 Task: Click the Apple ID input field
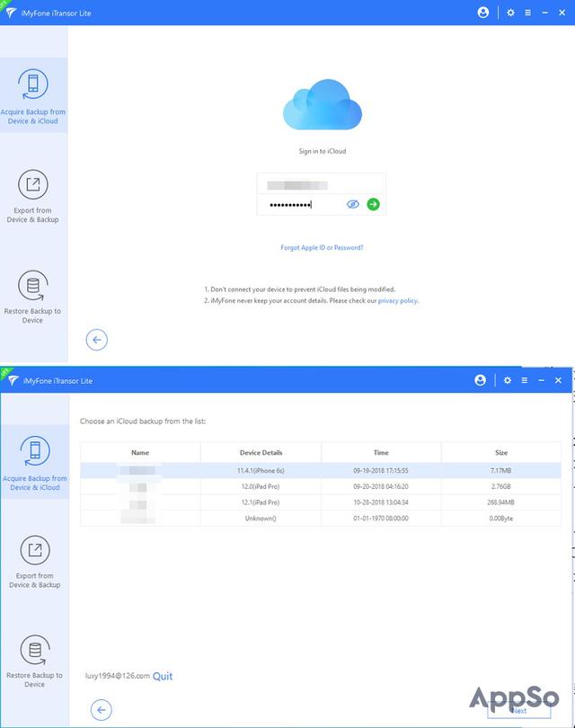tap(321, 185)
